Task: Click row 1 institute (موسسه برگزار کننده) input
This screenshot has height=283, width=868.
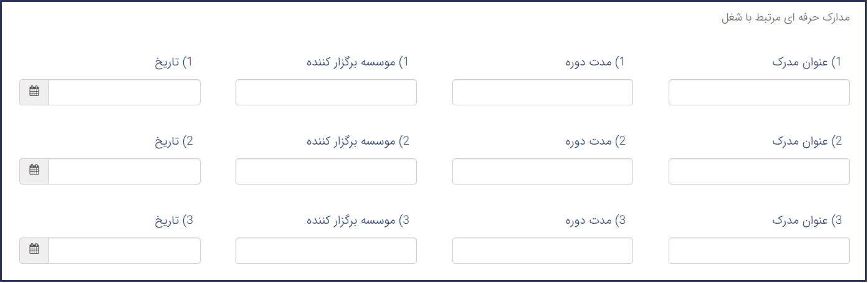Action: [x=326, y=92]
